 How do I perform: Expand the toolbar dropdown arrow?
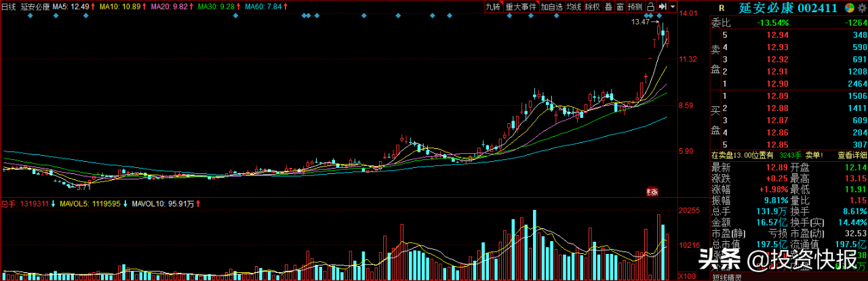pyautogui.click(x=672, y=6)
